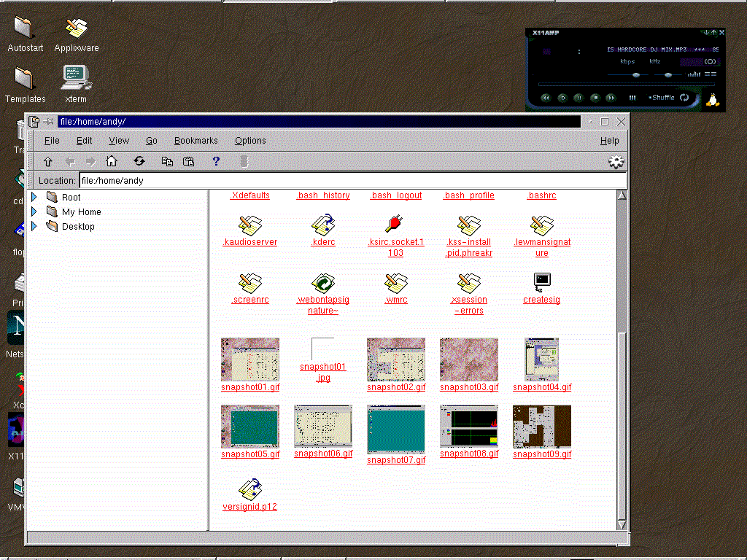Expand the Root tree node
This screenshot has height=560, width=747.
point(34,197)
